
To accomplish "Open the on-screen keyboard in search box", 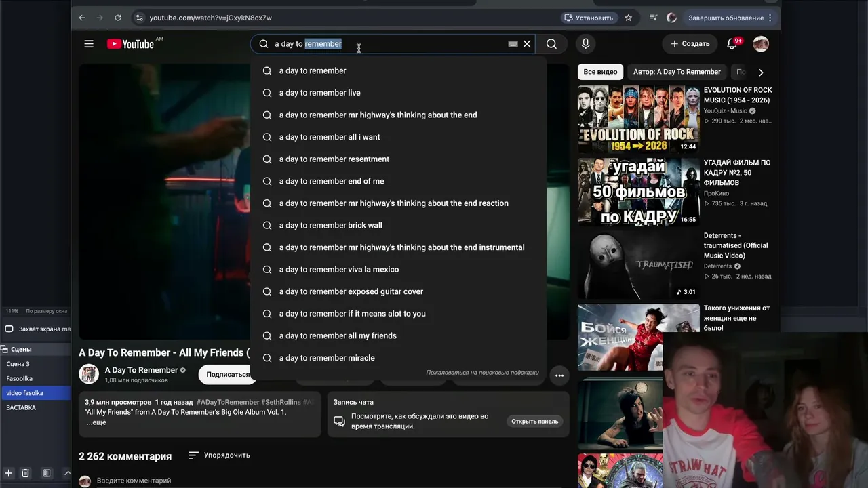I will (513, 44).
